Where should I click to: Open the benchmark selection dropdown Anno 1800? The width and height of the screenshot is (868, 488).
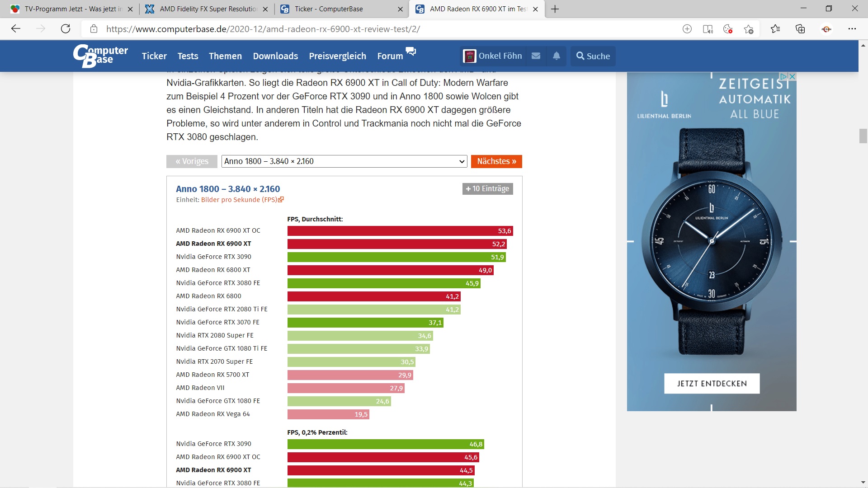click(344, 161)
